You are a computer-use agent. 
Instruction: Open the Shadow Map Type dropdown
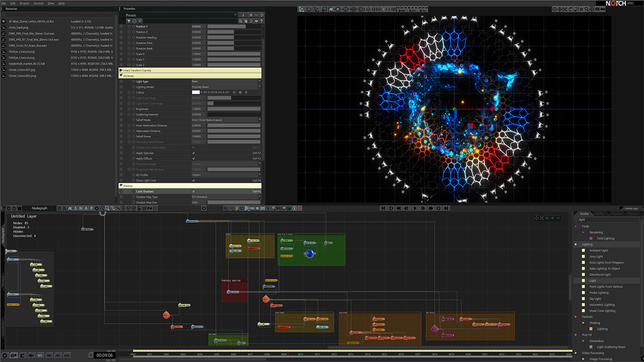tap(226, 197)
